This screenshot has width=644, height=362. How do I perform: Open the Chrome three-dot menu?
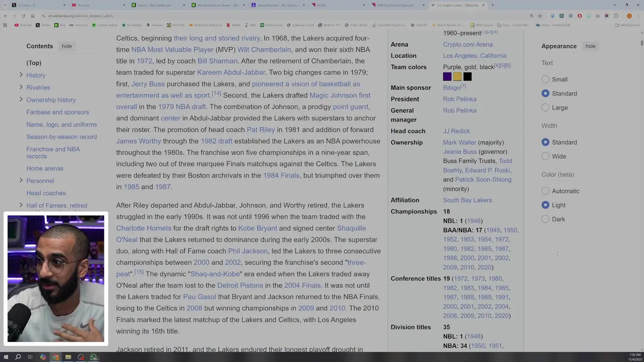(x=638, y=16)
